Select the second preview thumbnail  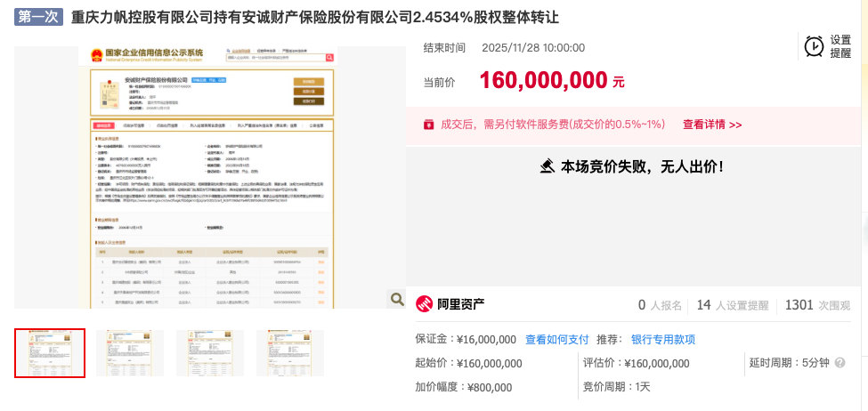(x=130, y=353)
